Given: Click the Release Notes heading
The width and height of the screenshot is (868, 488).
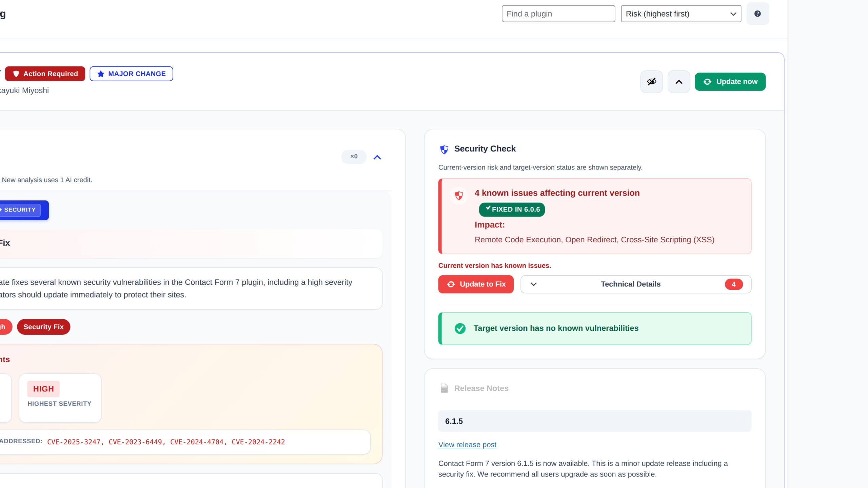Looking at the screenshot, I should point(481,388).
